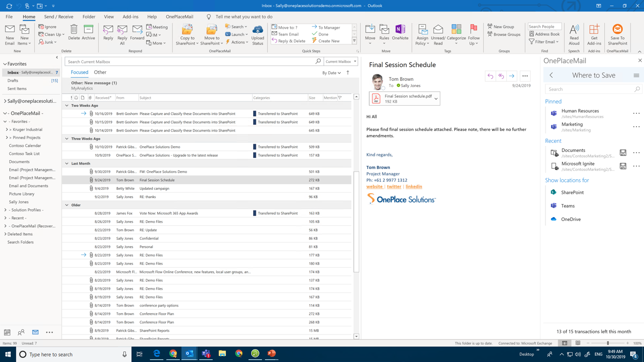Open the Calendar view icon
Viewport: 644px width, 362px height.
(x=7, y=332)
